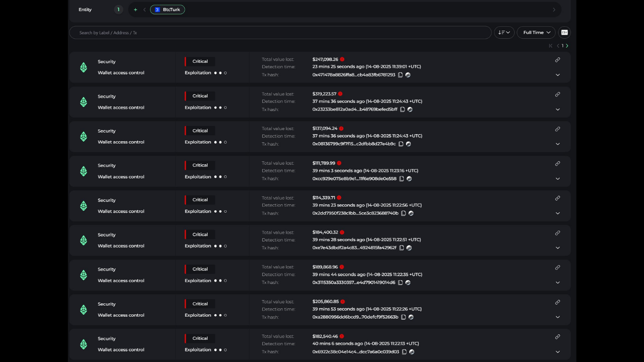Image resolution: width=644 pixels, height=362 pixels.
Task: Copy link for the $184,400.32 alert
Action: [557, 233]
